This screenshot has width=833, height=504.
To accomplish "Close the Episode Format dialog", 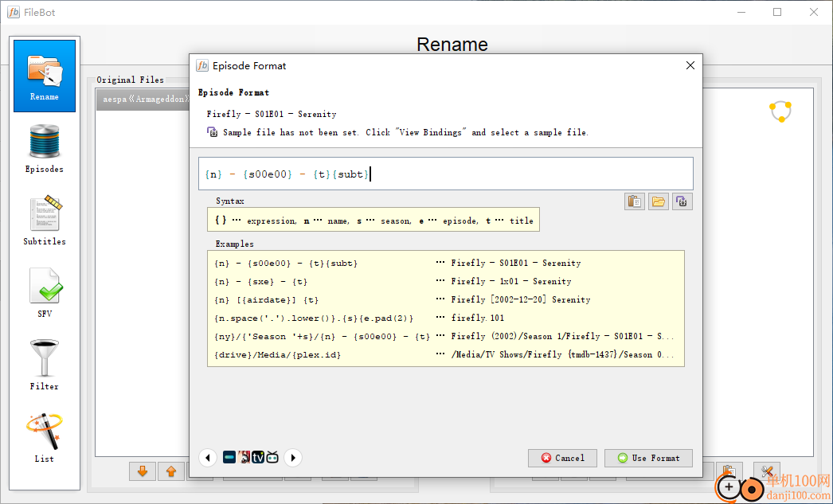I will click(690, 65).
